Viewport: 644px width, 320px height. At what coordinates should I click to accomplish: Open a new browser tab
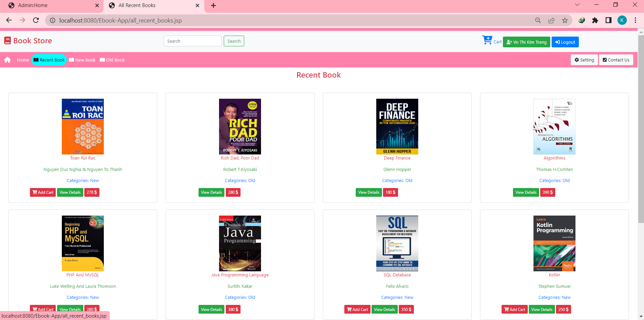point(213,5)
